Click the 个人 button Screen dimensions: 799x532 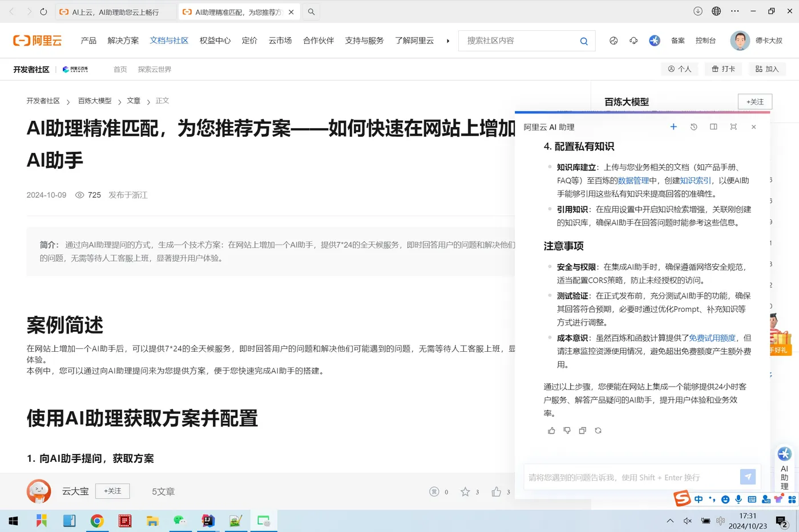(x=680, y=69)
